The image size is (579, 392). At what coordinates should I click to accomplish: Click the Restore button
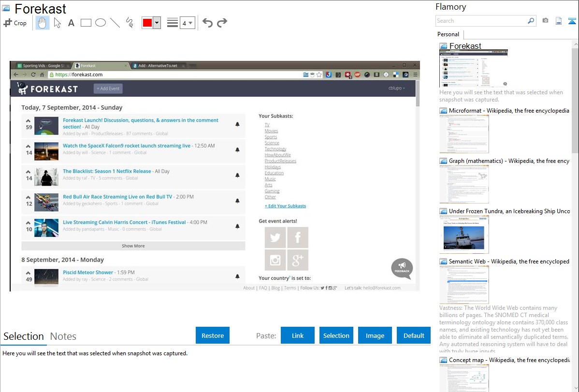pos(213,335)
